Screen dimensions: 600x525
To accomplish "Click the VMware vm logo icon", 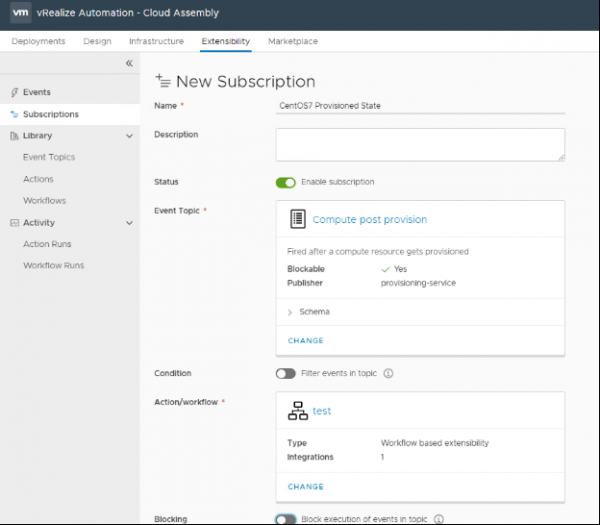I will coord(19,13).
